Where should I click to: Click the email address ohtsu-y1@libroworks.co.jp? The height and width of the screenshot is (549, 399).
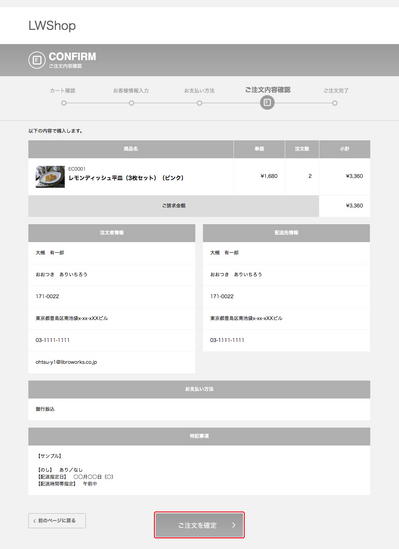pyautogui.click(x=66, y=362)
